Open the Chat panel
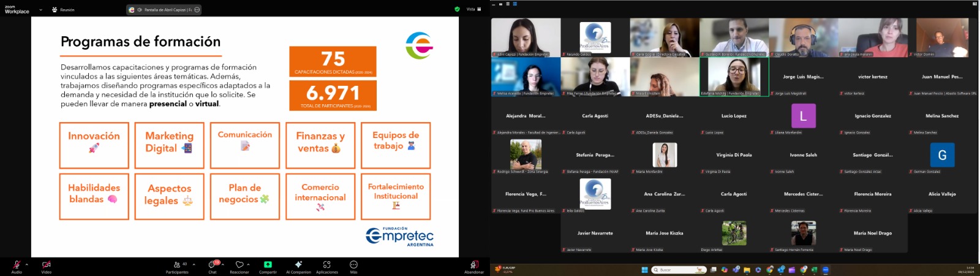This screenshot has height=276, width=980. click(x=212, y=265)
